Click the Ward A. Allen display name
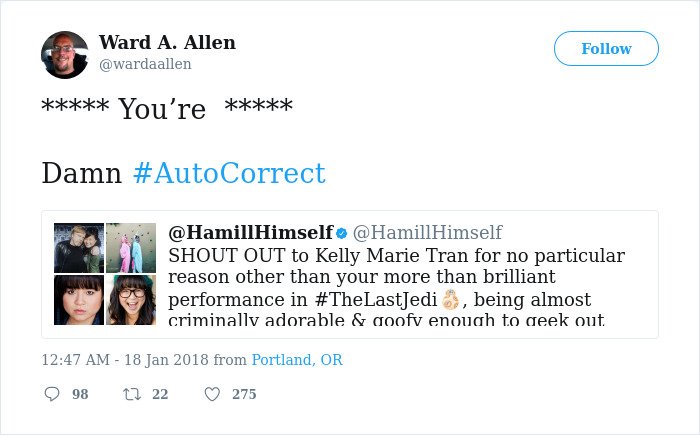This screenshot has height=435, width=700. [167, 42]
